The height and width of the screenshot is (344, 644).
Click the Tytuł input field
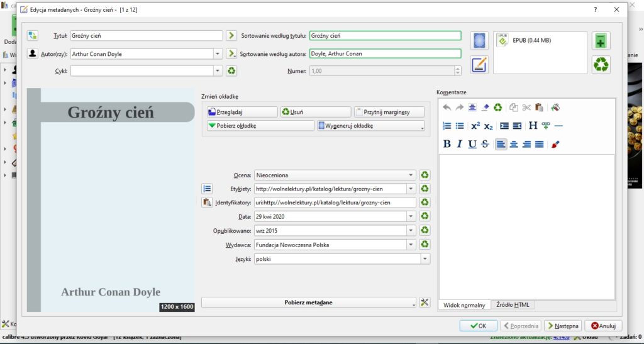pos(147,36)
